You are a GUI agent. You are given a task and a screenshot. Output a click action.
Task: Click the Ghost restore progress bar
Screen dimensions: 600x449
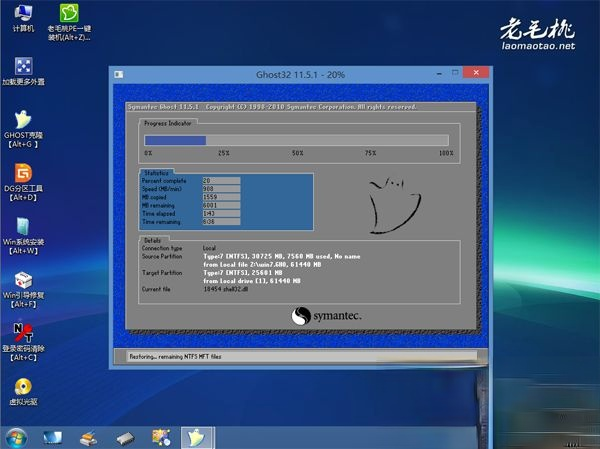(x=296, y=140)
